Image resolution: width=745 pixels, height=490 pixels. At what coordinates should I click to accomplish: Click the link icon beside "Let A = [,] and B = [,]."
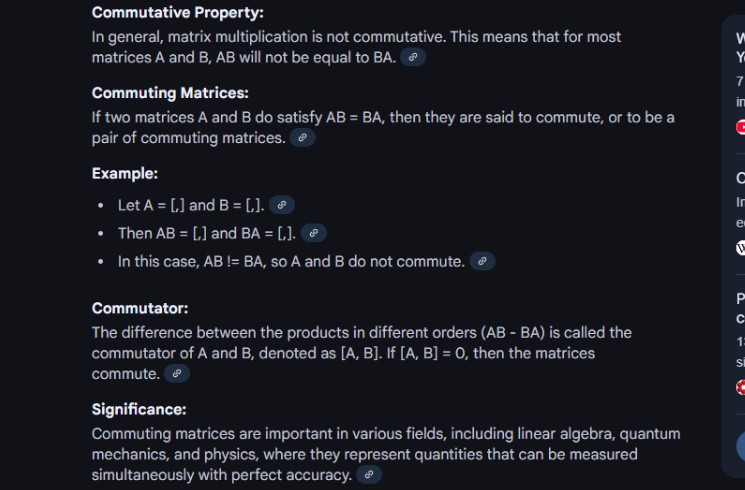[282, 205]
